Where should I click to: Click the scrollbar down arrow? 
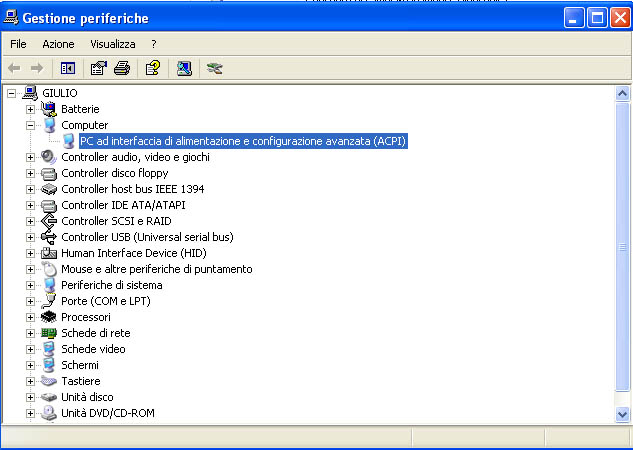click(623, 414)
